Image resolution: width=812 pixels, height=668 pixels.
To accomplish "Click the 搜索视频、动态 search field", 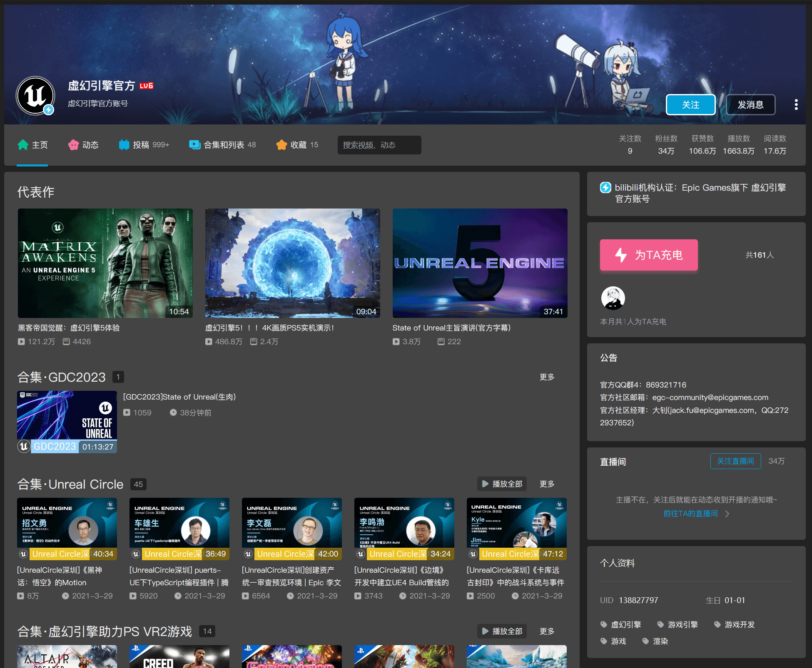I will pyautogui.click(x=379, y=145).
